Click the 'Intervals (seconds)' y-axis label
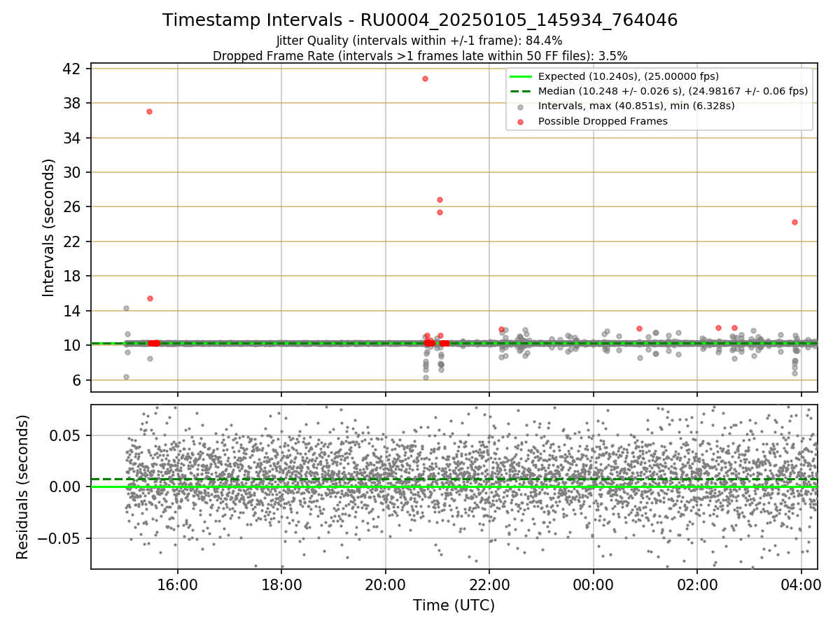840x630 pixels. (48, 227)
